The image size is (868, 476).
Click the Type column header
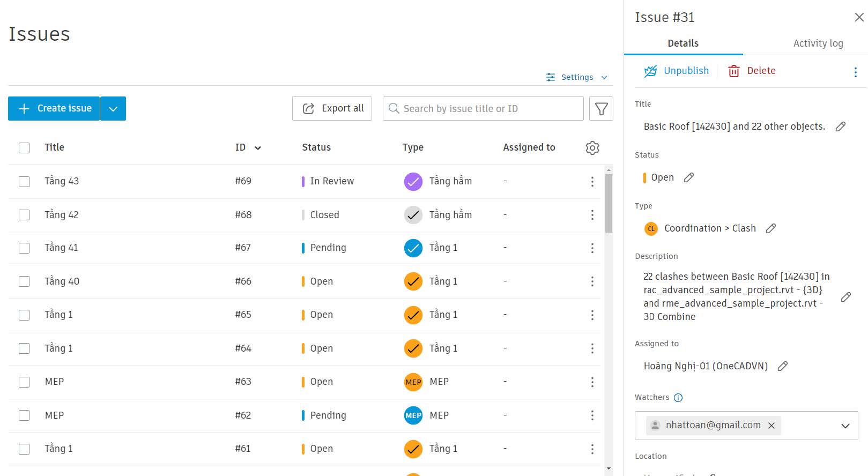point(413,147)
